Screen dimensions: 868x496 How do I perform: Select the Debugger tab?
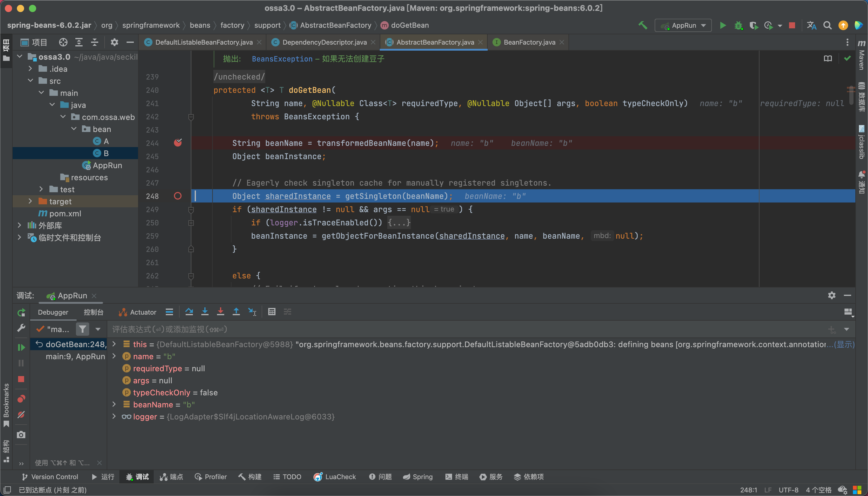[x=53, y=312]
